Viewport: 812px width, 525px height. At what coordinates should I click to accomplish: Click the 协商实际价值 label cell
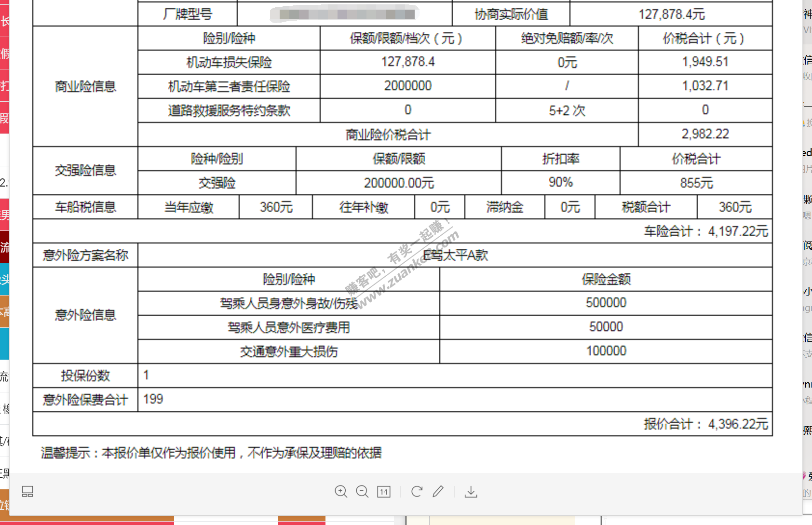pos(511,14)
